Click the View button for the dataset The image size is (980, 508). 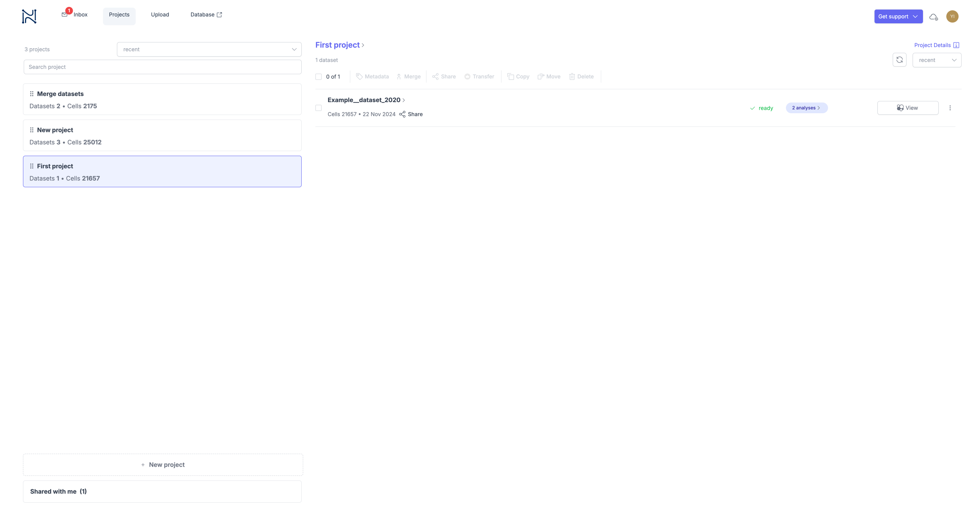908,108
